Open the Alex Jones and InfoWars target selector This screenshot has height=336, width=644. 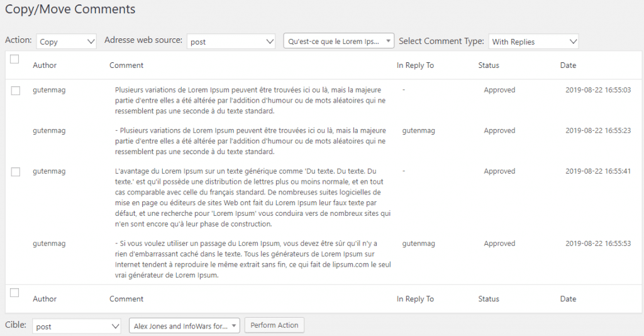click(x=185, y=326)
